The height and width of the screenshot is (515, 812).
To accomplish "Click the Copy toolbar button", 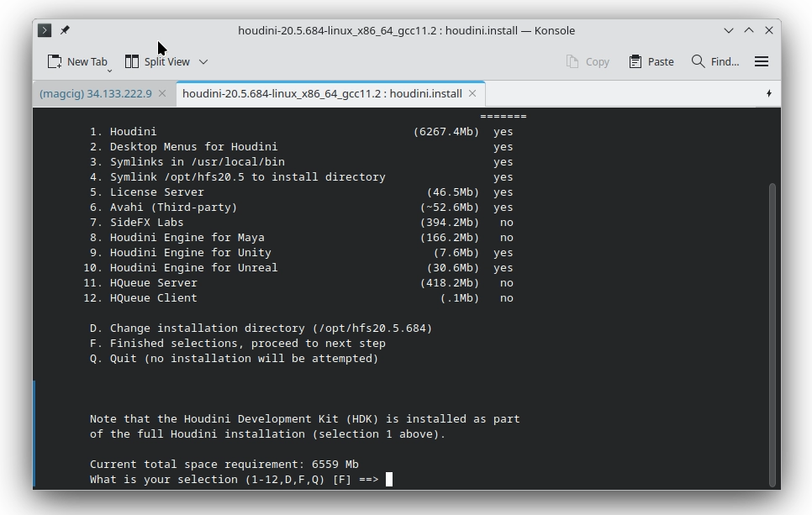I will (588, 61).
